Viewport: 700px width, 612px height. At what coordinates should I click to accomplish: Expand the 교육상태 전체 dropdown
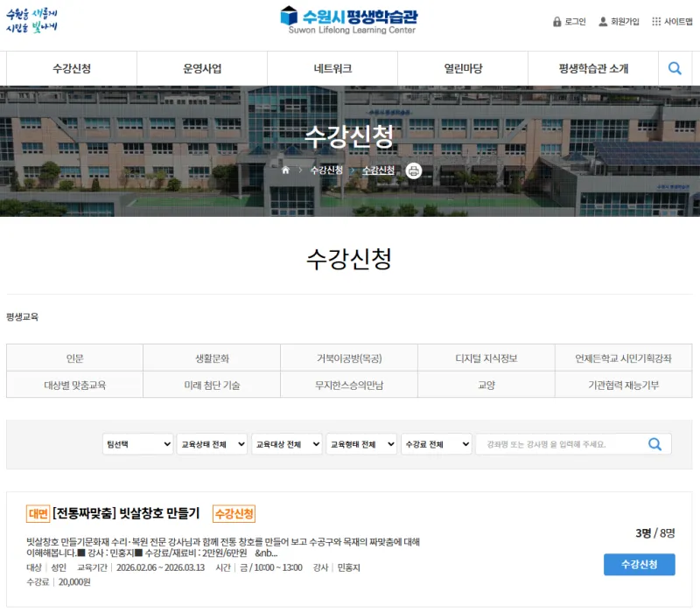click(x=213, y=444)
